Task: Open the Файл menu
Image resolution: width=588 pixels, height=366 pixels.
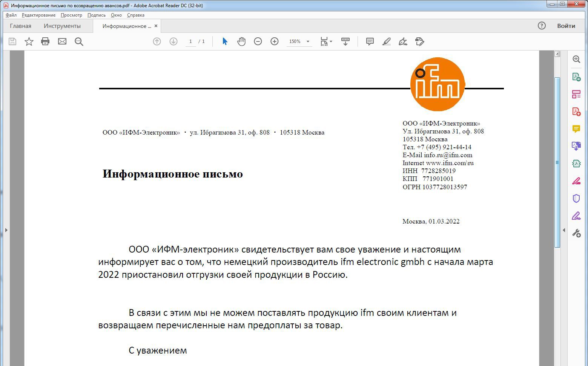Action: pyautogui.click(x=11, y=15)
